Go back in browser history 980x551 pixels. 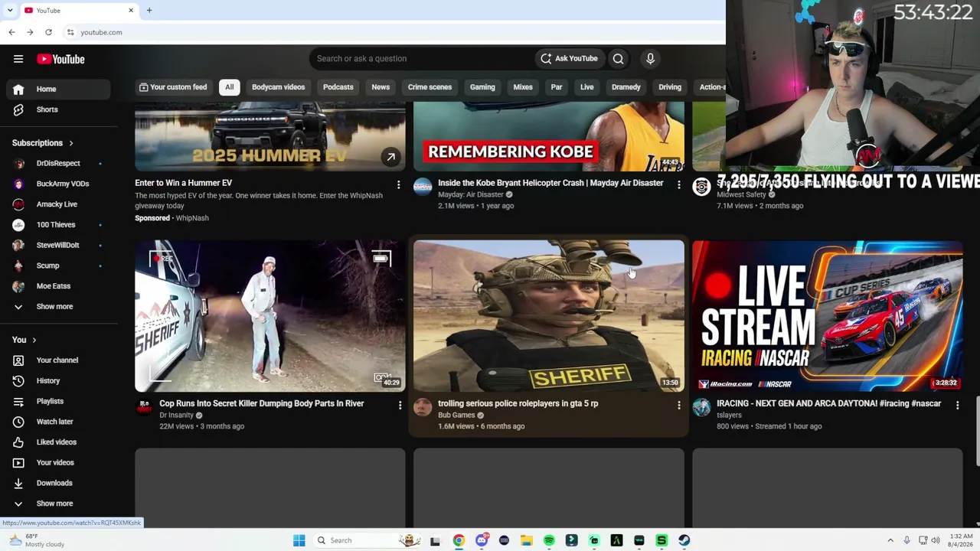(11, 32)
